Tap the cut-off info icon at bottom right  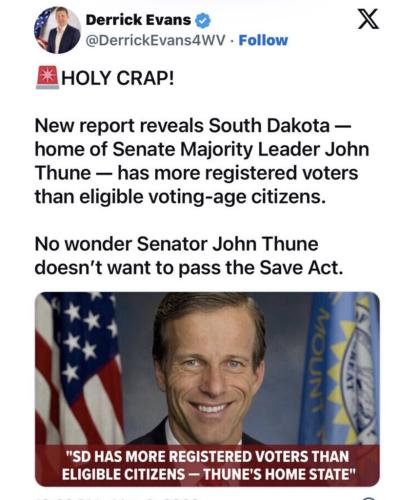click(368, 498)
